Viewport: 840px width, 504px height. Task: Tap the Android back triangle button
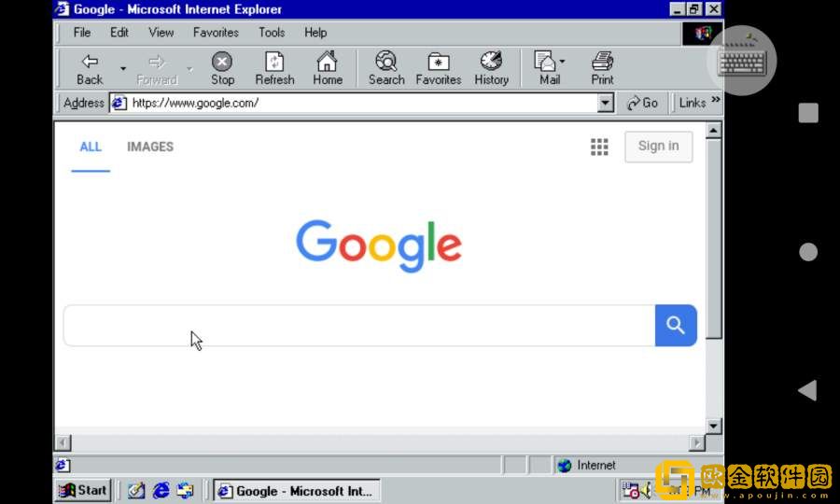(x=808, y=390)
